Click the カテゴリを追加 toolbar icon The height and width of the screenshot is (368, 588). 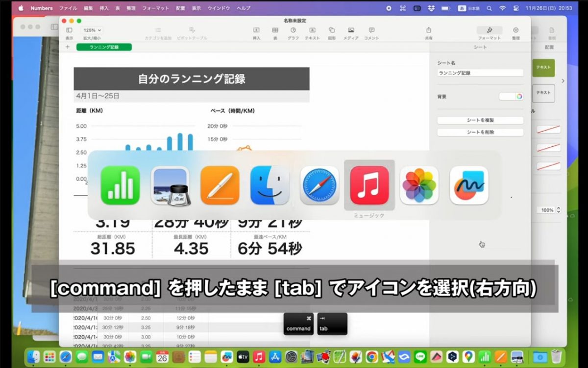pos(158,33)
